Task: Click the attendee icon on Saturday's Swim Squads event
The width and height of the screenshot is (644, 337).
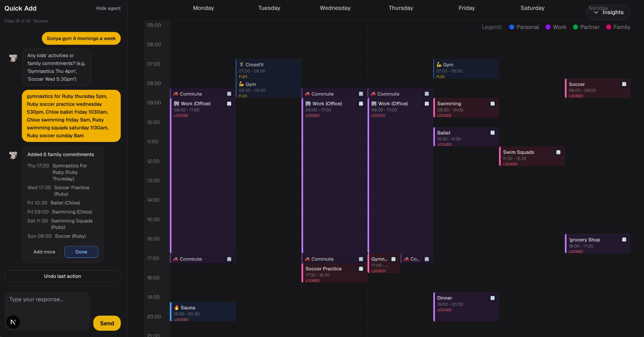Action: pyautogui.click(x=558, y=152)
